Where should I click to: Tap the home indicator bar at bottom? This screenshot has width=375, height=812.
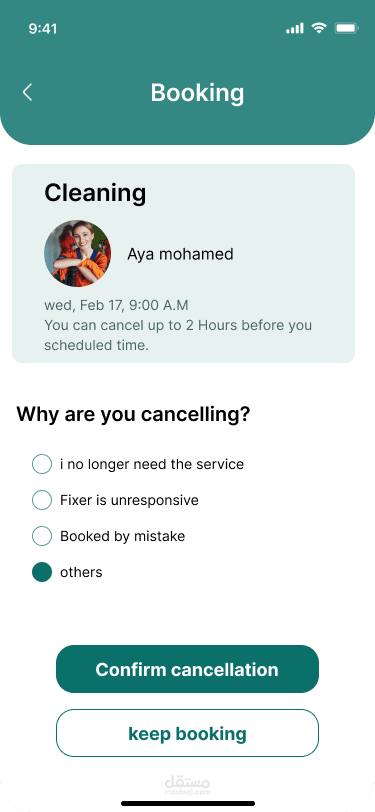pos(188,803)
